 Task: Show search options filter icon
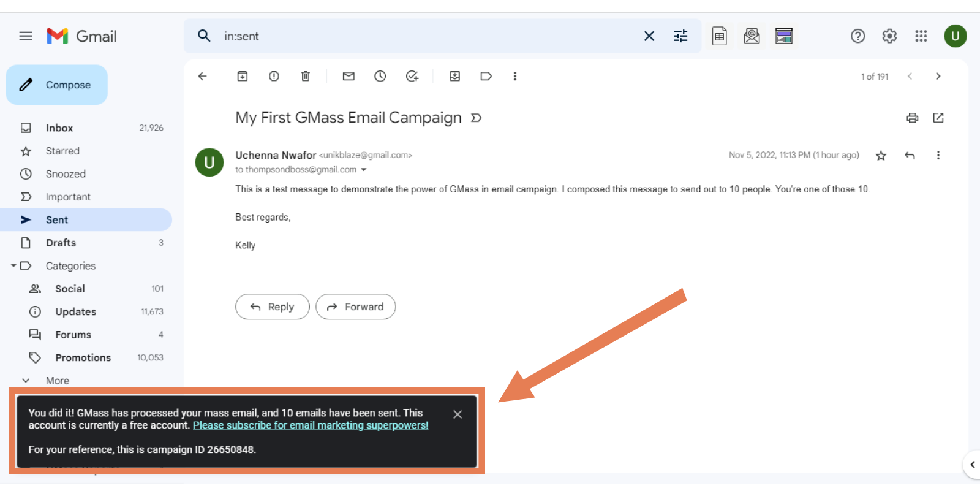click(681, 36)
